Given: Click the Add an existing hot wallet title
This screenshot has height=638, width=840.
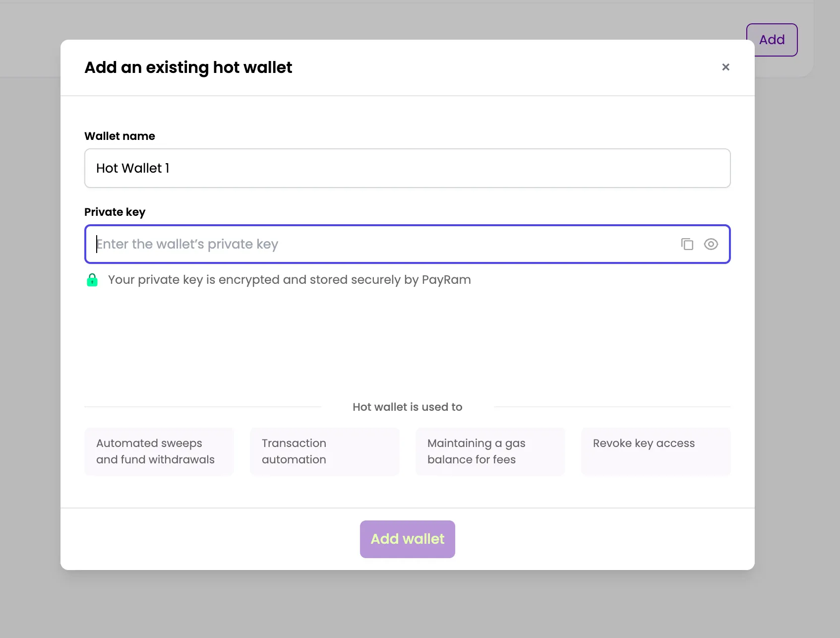Looking at the screenshot, I should coord(188,67).
